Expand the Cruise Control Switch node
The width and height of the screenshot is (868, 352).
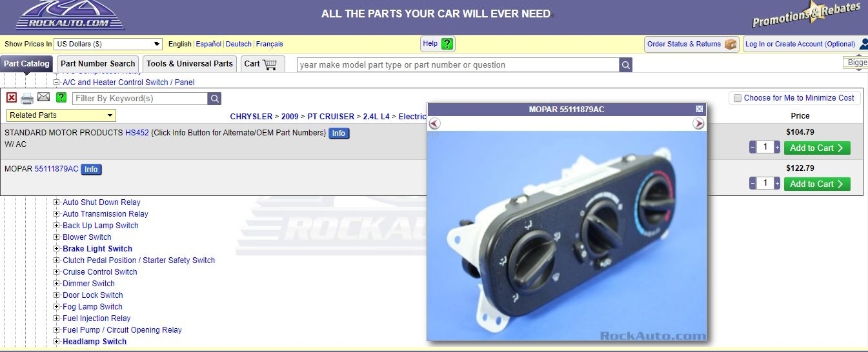tap(57, 272)
